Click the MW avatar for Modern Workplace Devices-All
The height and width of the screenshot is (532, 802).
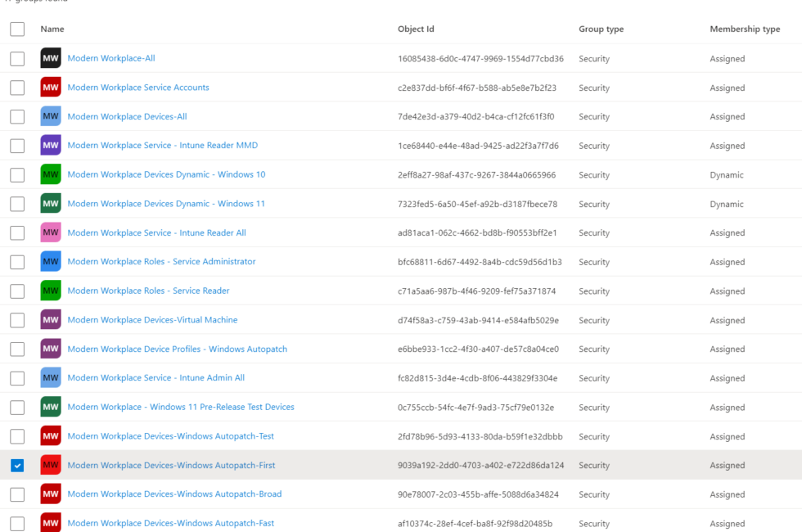[51, 116]
